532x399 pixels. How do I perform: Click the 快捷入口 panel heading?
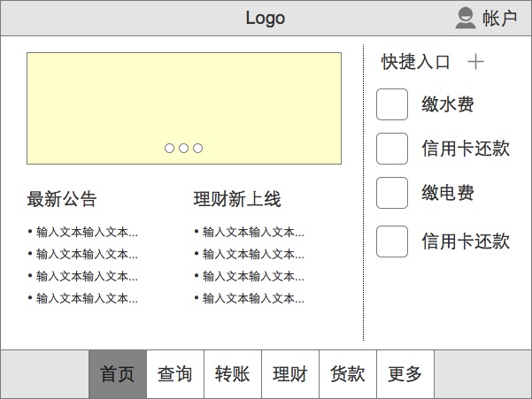pos(416,62)
